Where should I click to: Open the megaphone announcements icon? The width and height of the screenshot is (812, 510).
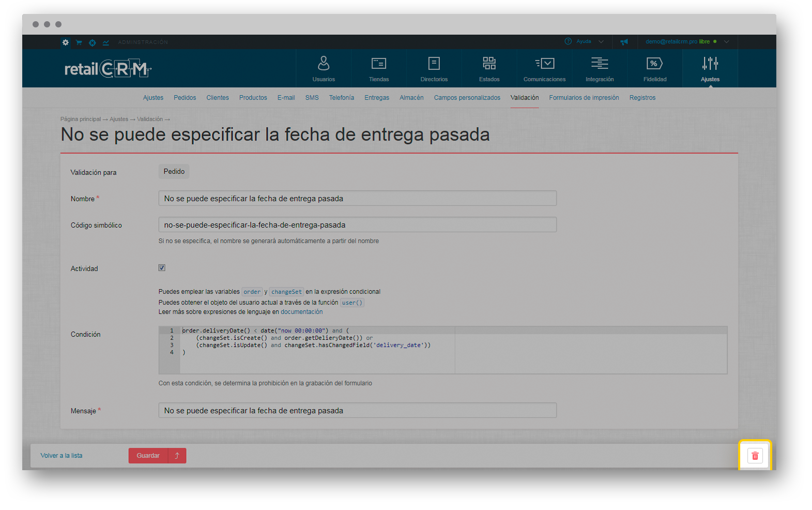pos(624,42)
